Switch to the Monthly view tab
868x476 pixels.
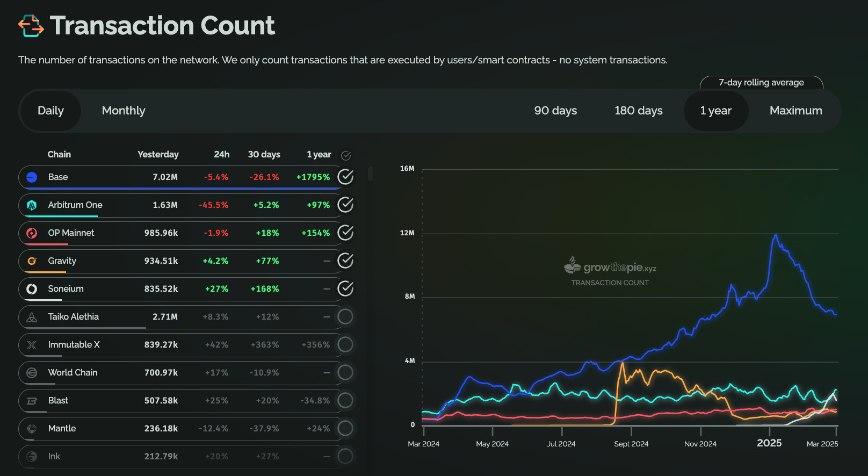click(x=124, y=111)
